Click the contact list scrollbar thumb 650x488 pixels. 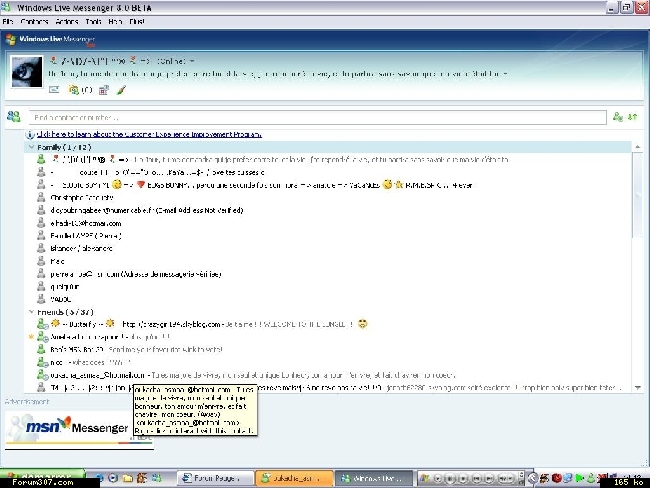[638, 195]
